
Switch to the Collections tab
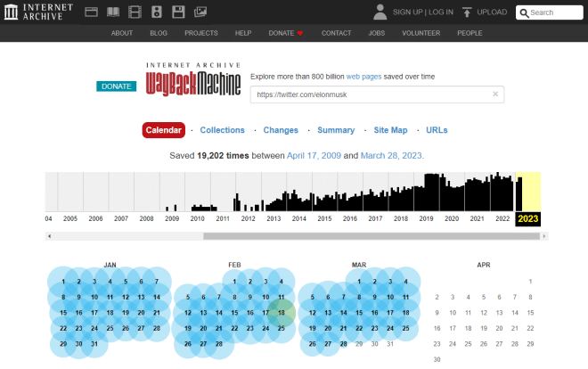tap(222, 130)
